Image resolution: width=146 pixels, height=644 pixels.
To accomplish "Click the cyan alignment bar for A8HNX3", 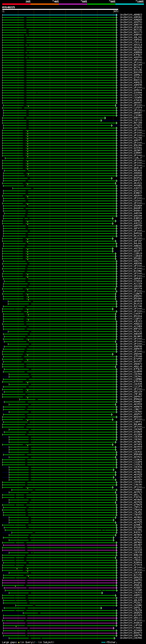I will (60, 15).
